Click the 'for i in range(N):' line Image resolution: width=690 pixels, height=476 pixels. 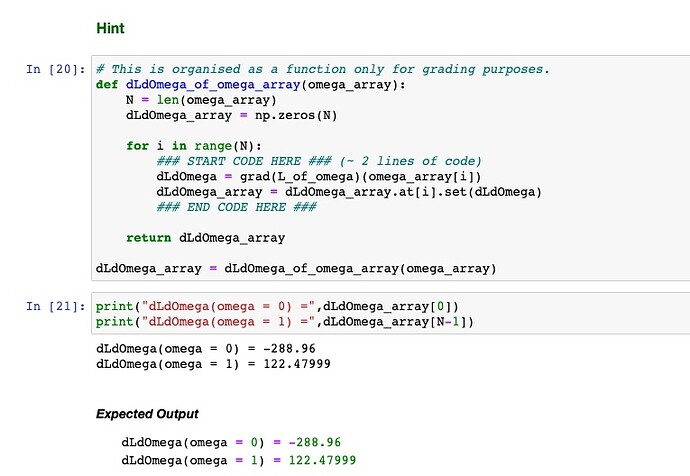coord(194,146)
